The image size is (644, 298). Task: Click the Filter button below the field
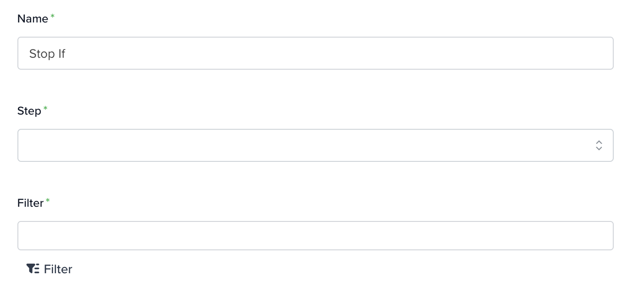(x=49, y=269)
